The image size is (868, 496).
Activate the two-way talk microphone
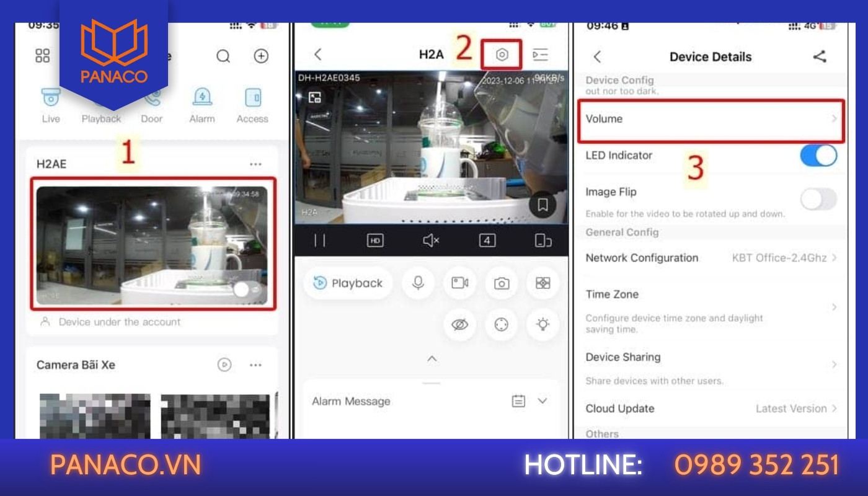tap(418, 283)
